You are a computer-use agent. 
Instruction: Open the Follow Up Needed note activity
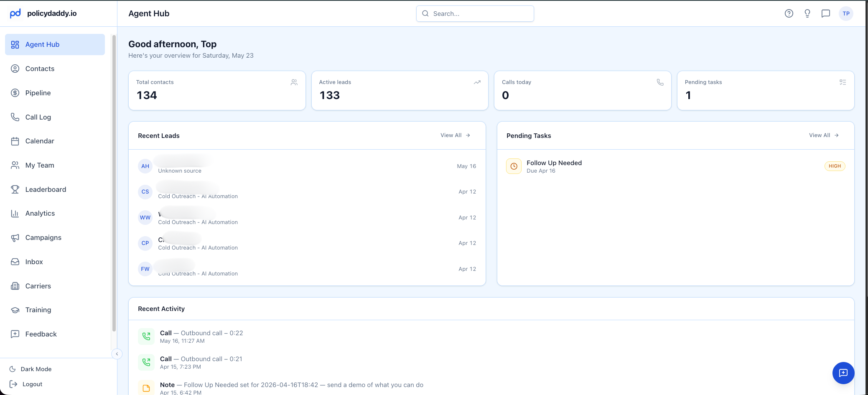491,388
